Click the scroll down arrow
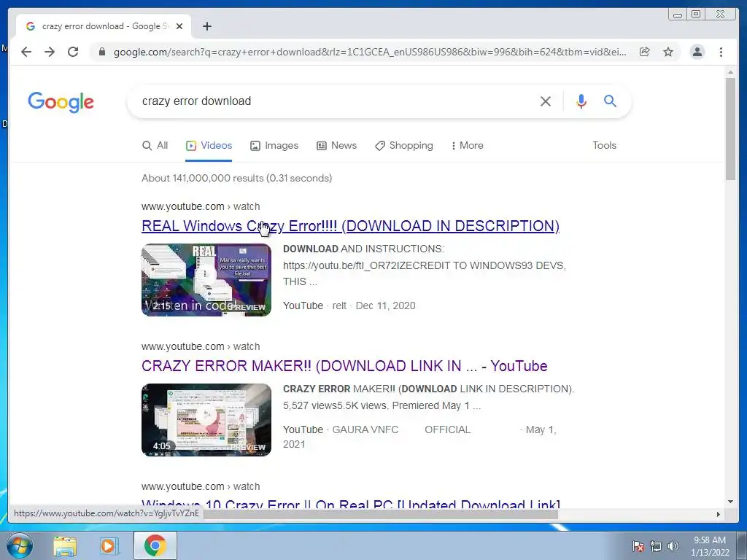The image size is (747, 560). 730,502
